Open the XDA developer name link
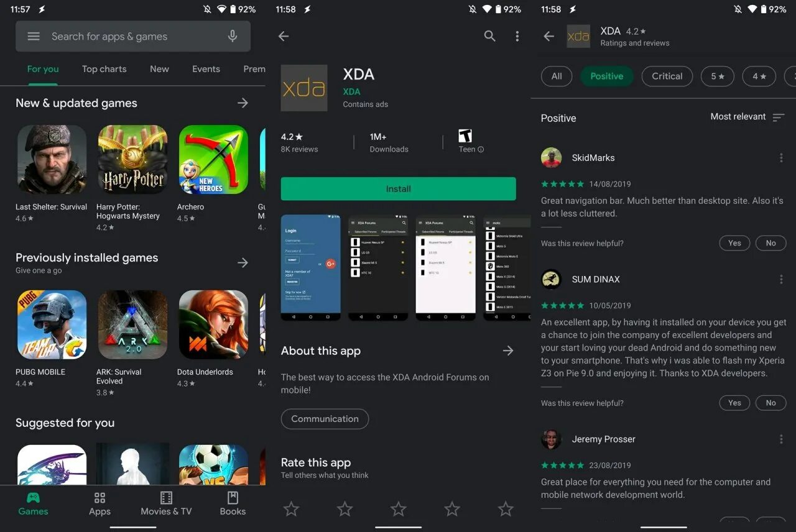The image size is (796, 532). 351,92
